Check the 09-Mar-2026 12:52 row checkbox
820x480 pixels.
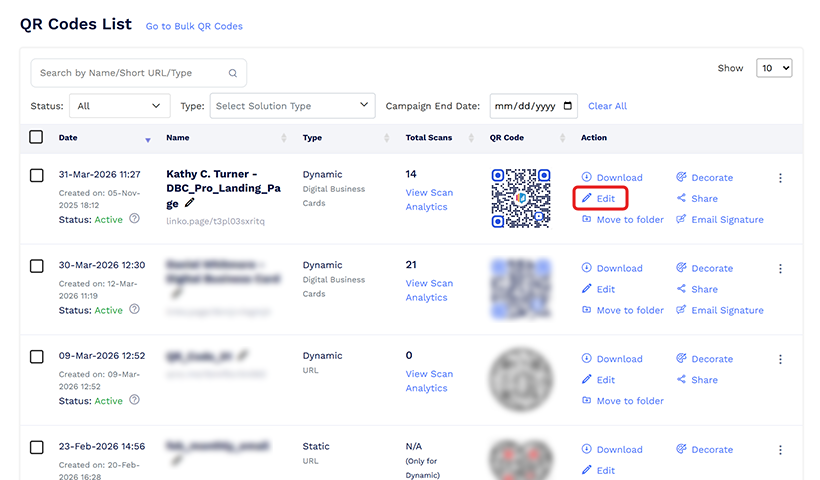point(37,357)
